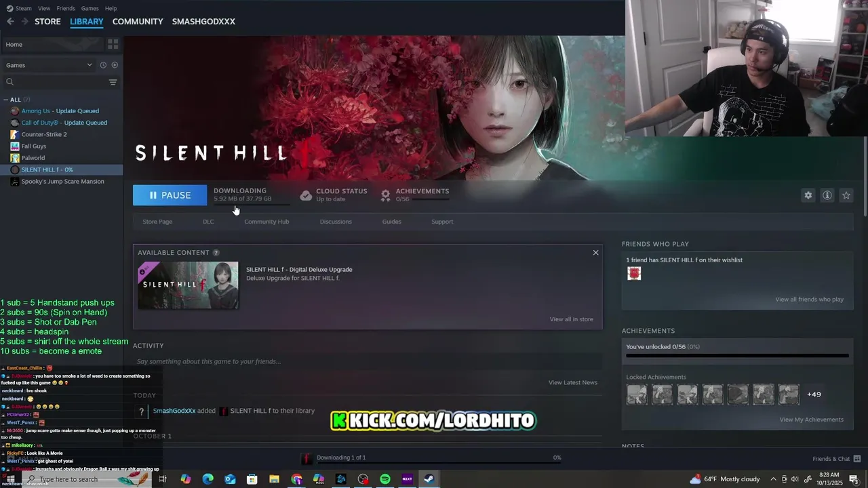Open Discussions link
This screenshot has width=868, height=488.
[336, 222]
